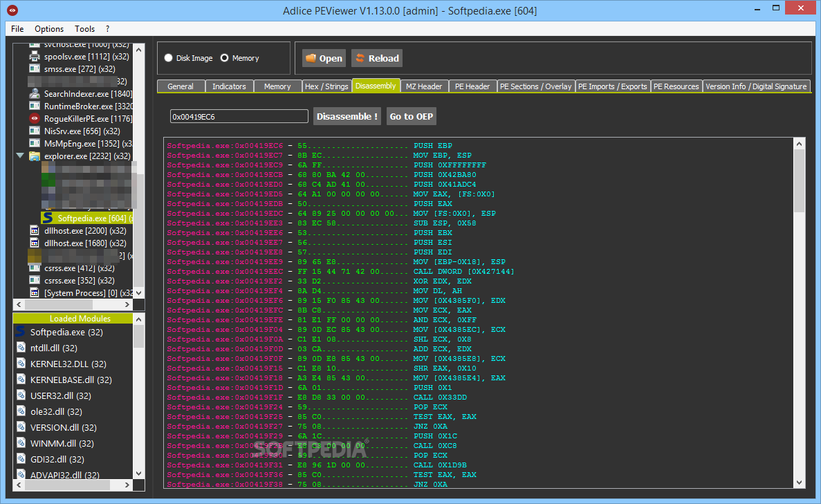Open the PE Resources tab
821x504 pixels.
676,86
